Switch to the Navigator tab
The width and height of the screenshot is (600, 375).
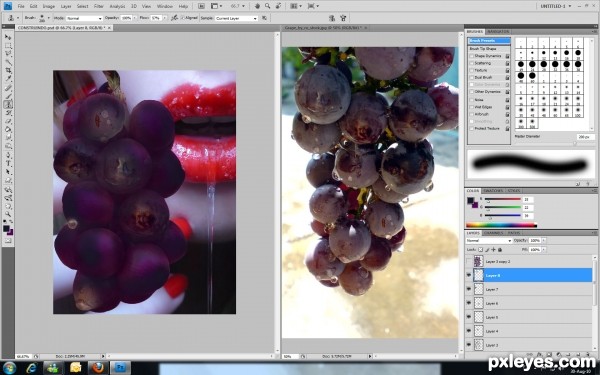point(499,31)
